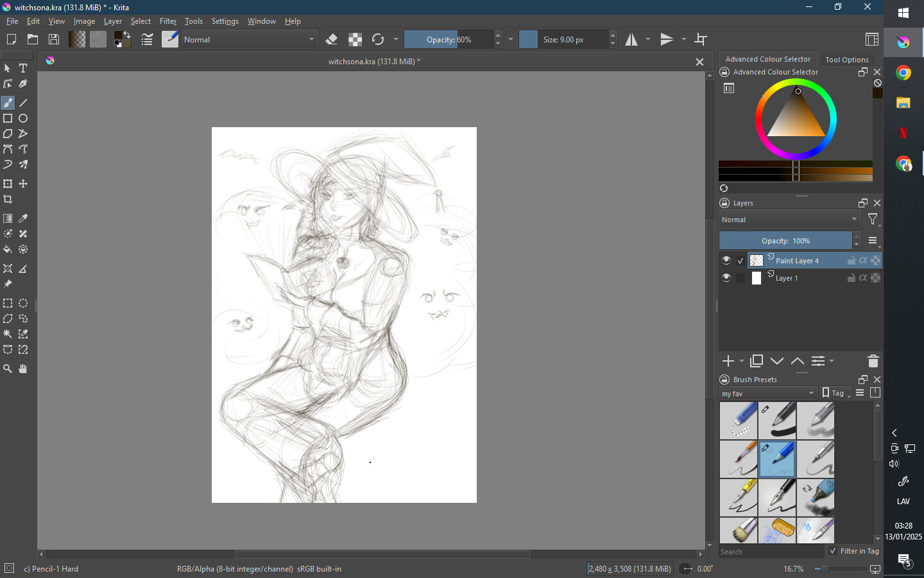
Task: Select the Ellipse shape tool
Action: [23, 119]
